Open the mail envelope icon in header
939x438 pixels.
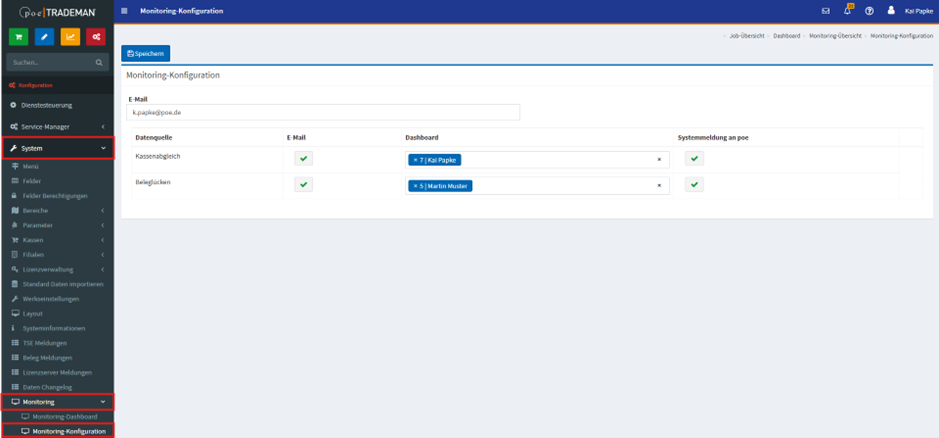826,11
